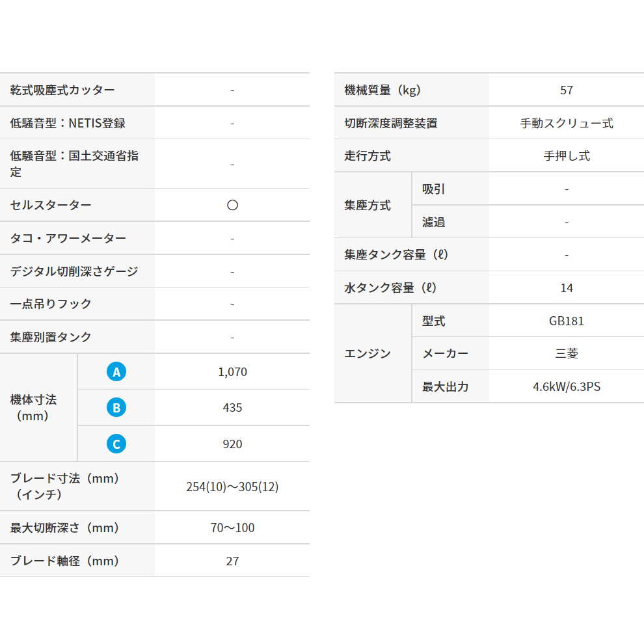This screenshot has width=644, height=644.
Task: Click the max cutting depth 70～100 value
Action: pos(232,528)
